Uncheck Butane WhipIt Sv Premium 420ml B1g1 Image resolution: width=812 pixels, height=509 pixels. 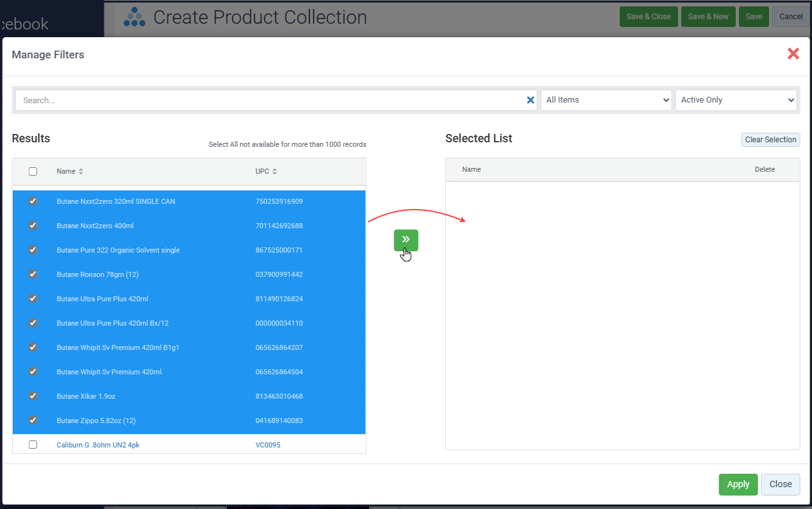33,347
